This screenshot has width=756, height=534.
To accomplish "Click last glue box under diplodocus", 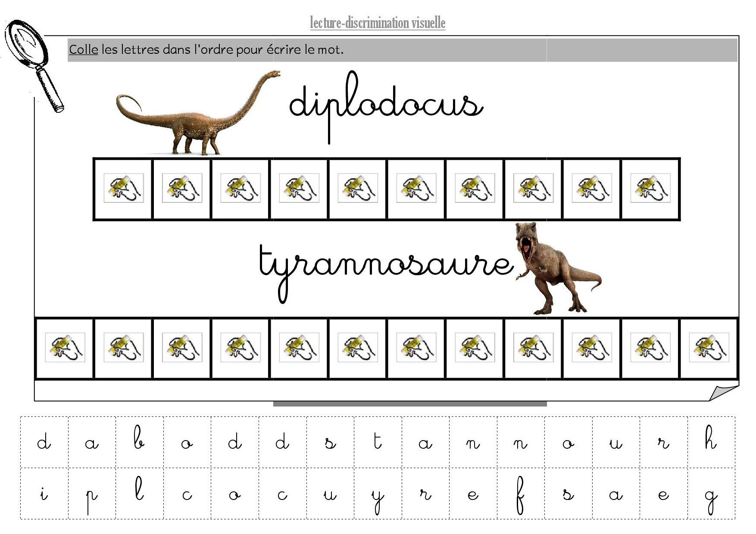I will coord(650,189).
